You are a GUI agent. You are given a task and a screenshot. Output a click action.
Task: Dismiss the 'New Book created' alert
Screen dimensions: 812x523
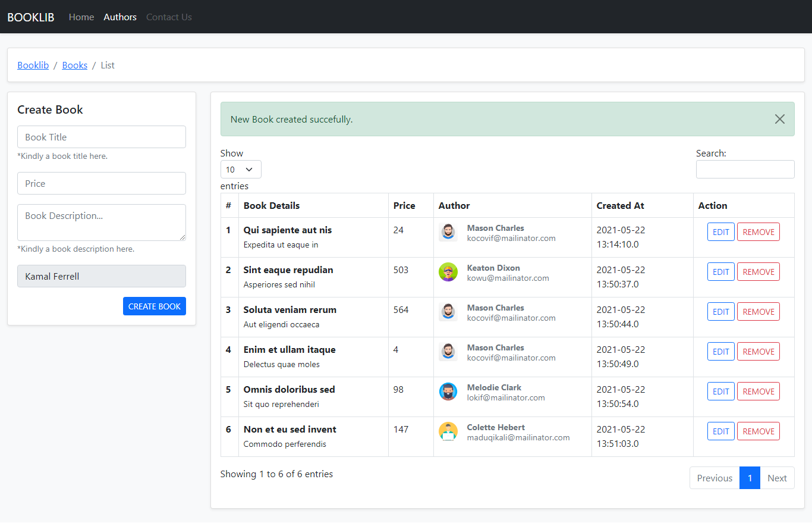click(780, 119)
